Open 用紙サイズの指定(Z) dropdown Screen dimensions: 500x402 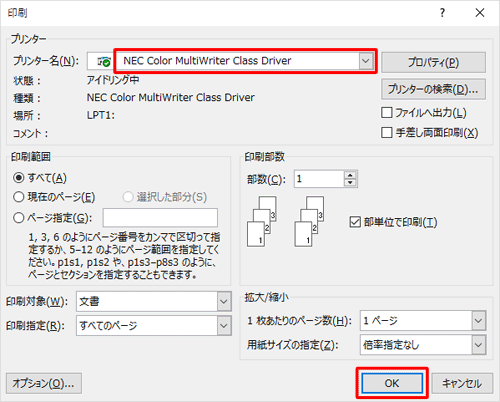pyautogui.click(x=478, y=345)
